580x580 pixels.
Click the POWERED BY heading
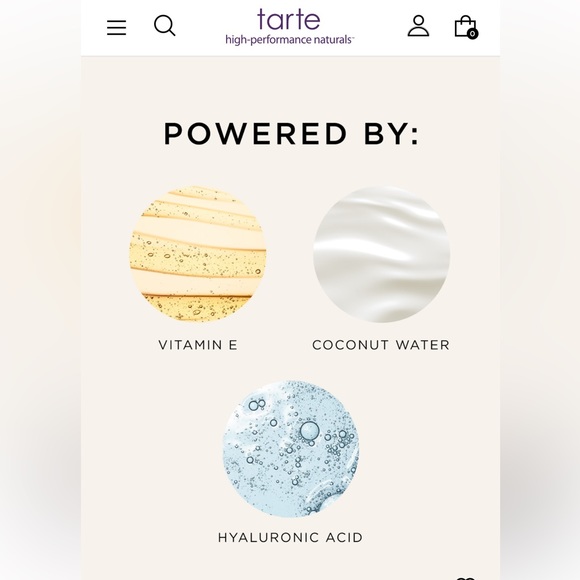point(291,134)
